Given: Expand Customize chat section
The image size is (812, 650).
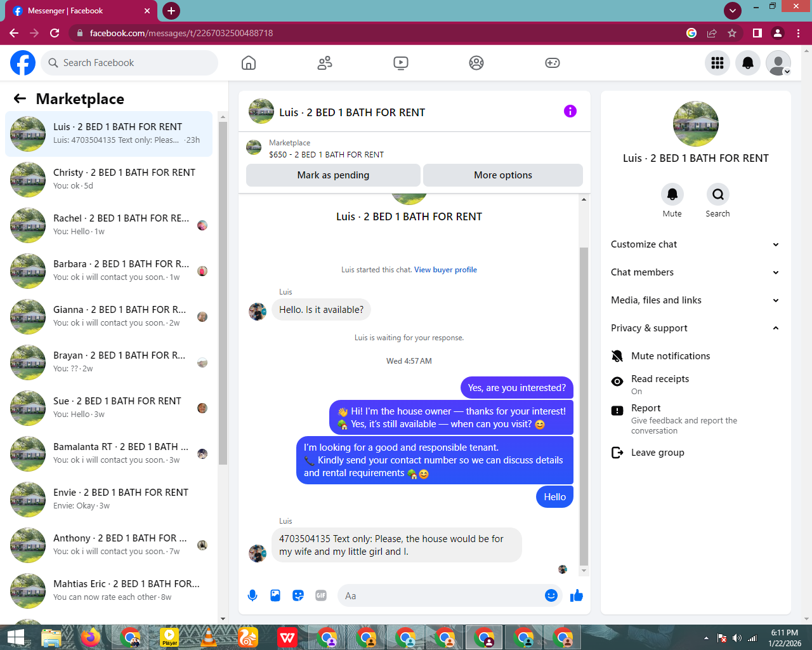Looking at the screenshot, I should [x=696, y=244].
